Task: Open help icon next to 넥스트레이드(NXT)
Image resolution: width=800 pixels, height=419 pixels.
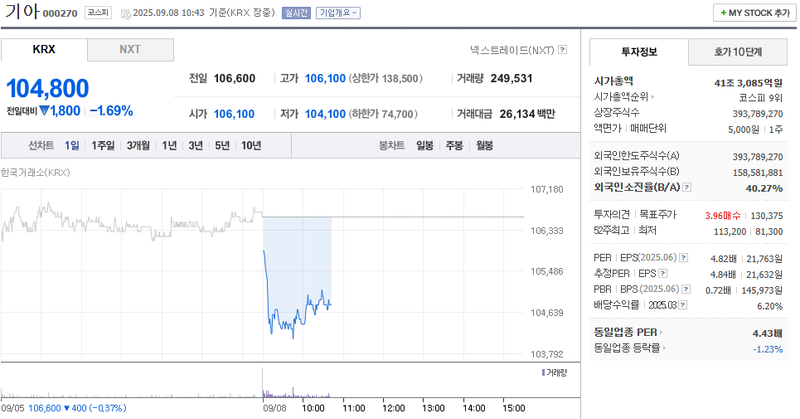Action: [562, 50]
